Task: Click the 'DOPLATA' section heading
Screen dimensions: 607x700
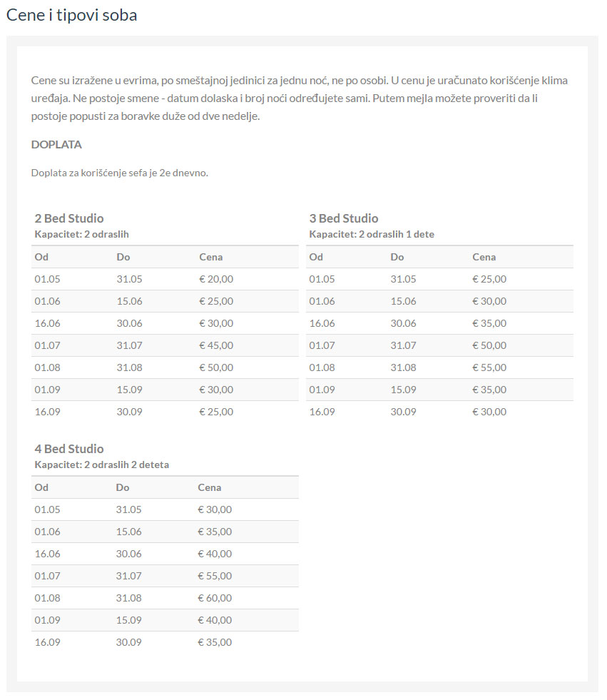Action: 56,145
